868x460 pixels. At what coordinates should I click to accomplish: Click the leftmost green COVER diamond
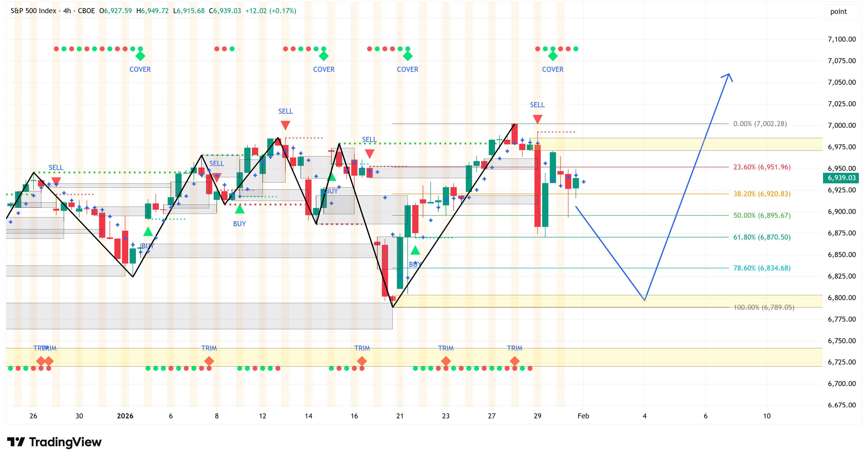pos(140,56)
